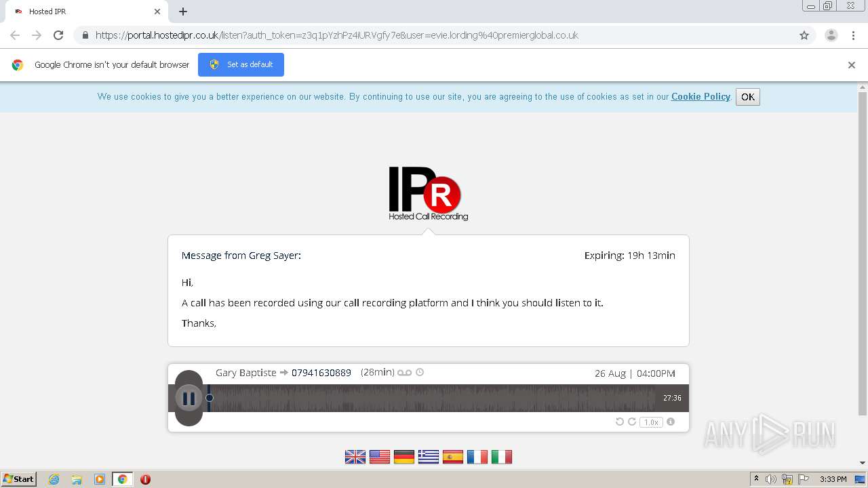Open Windows Explorer folder from taskbar
868x488 pixels.
tap(77, 479)
